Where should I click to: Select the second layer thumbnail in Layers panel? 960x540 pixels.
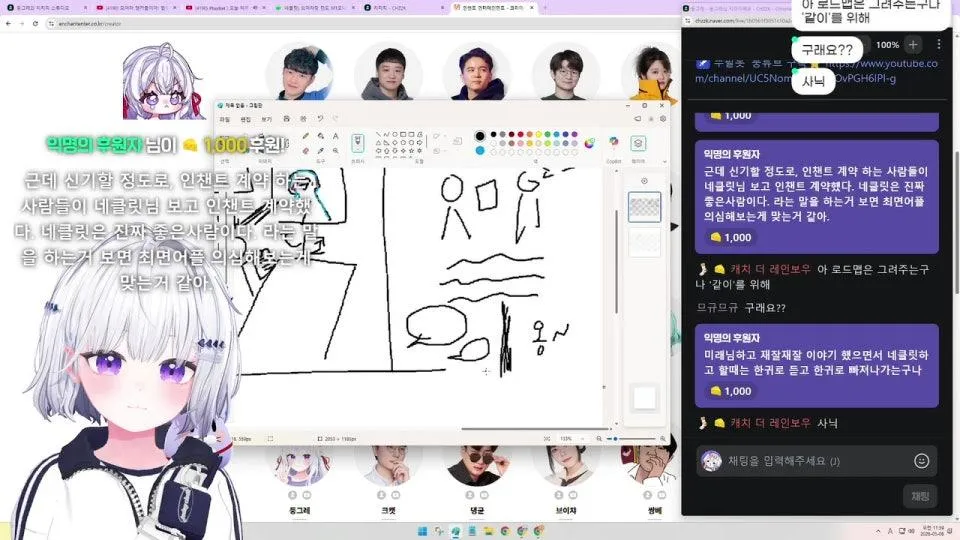click(644, 242)
